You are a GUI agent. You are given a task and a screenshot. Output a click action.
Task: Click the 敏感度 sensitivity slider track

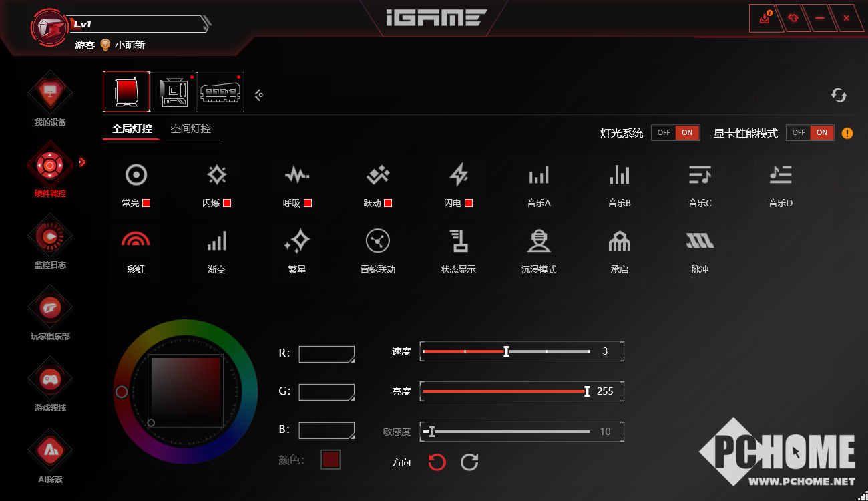tap(507, 432)
